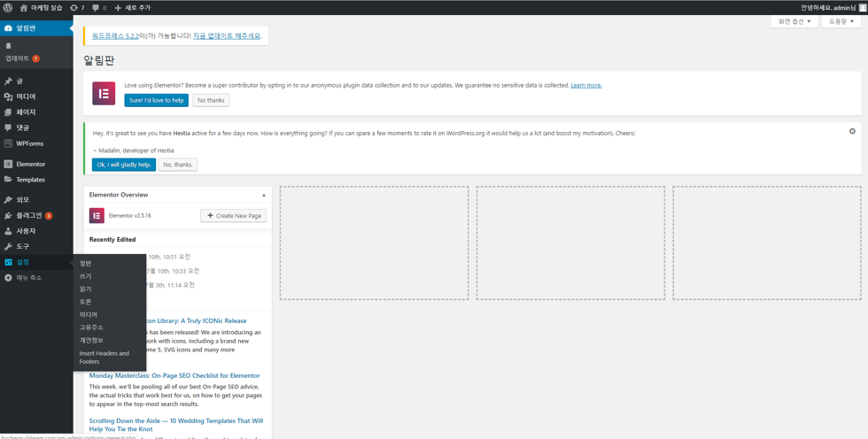868x439 pixels.
Task: Select 미디어 in settings flyout submenu
Action: pos(89,314)
